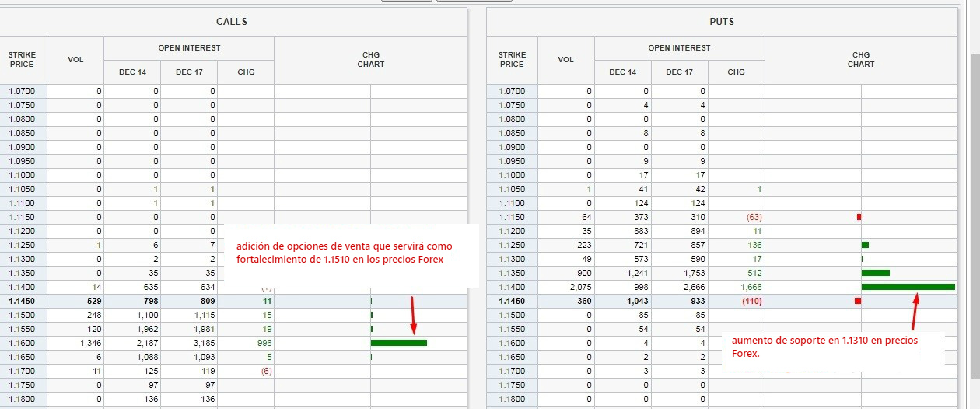Click CHG CHART header in PUTS table

tap(861, 60)
